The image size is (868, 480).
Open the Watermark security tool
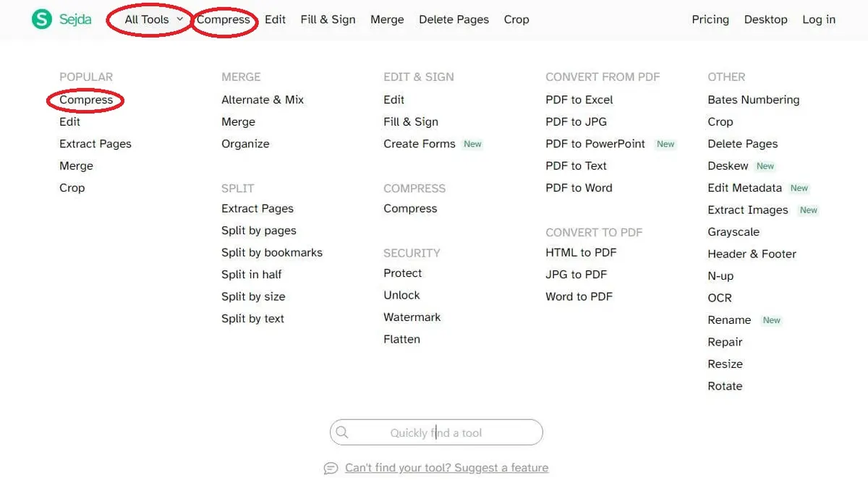pos(412,317)
